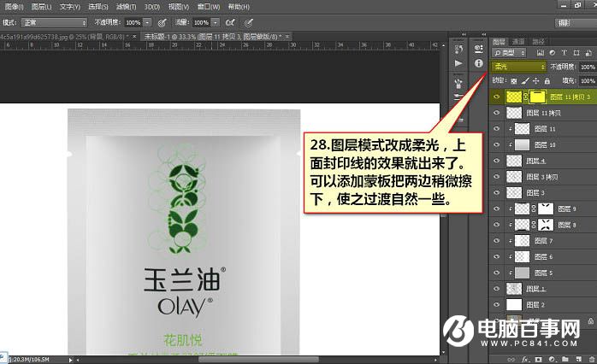Lock layer position icon
The image size is (597, 364).
tap(535, 80)
